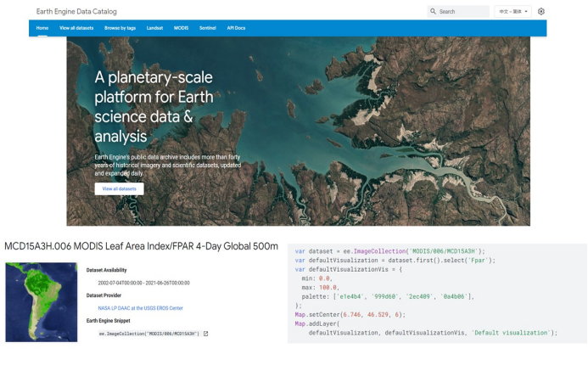Click the 'min: 0.0' code line
This screenshot has width=588, height=365.
316,278
